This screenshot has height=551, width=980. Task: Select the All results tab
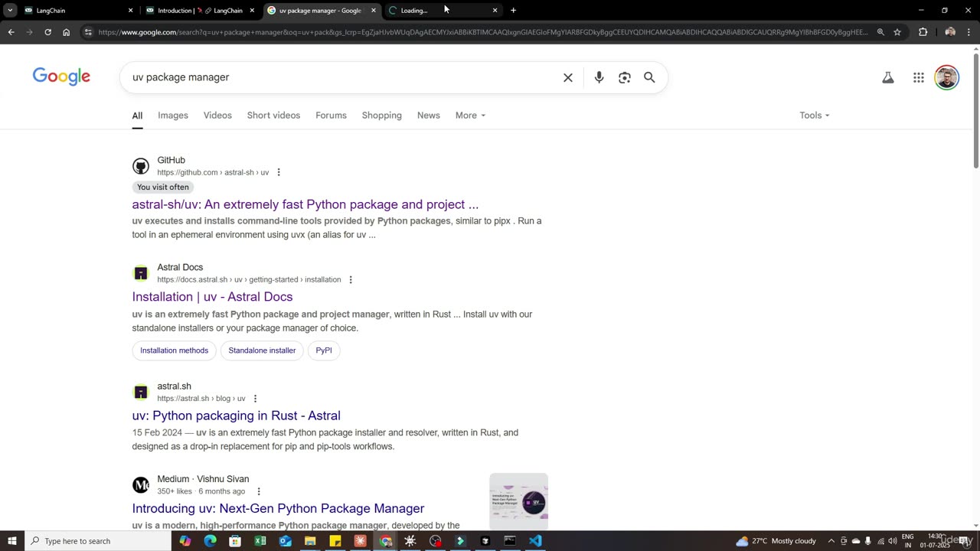click(x=137, y=116)
